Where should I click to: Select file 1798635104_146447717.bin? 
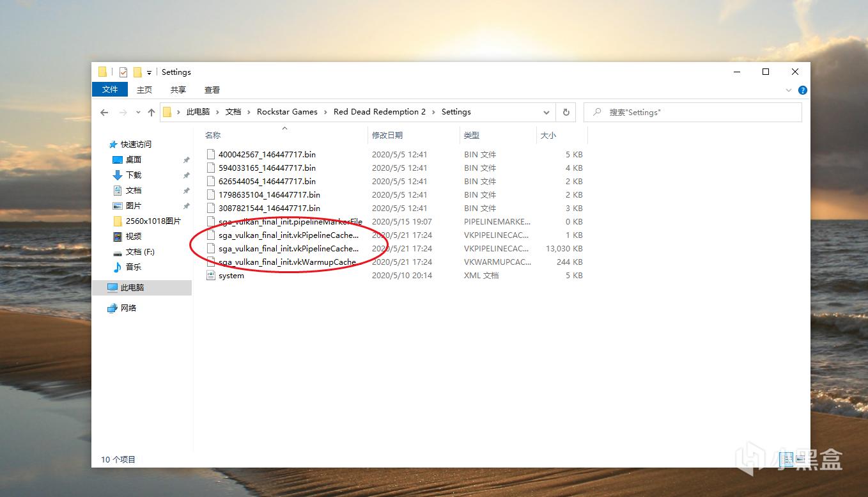269,195
